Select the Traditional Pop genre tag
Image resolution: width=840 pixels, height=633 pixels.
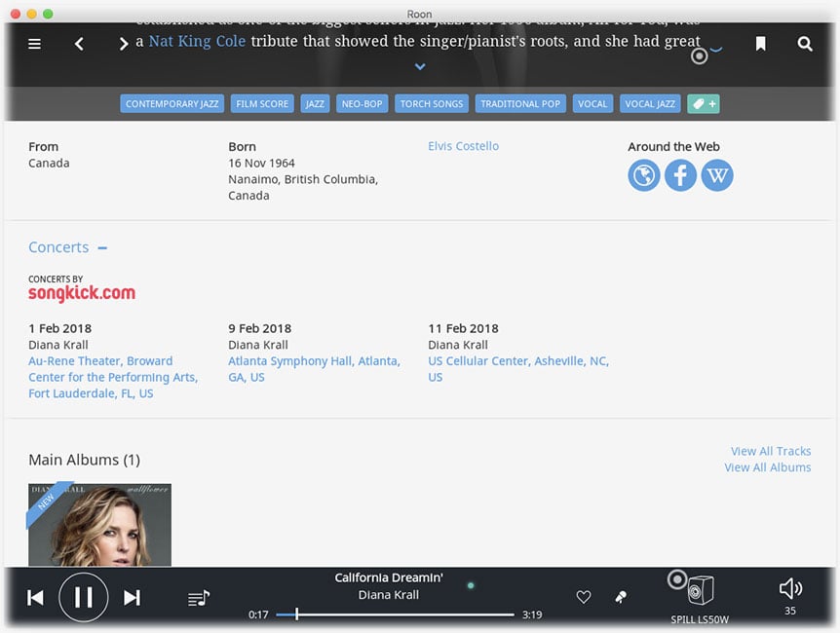pos(520,104)
